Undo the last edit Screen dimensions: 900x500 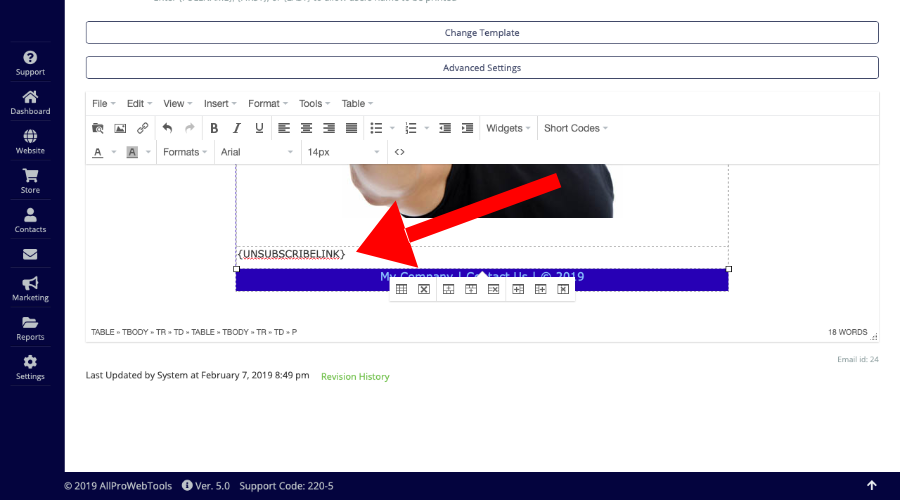coord(167,128)
